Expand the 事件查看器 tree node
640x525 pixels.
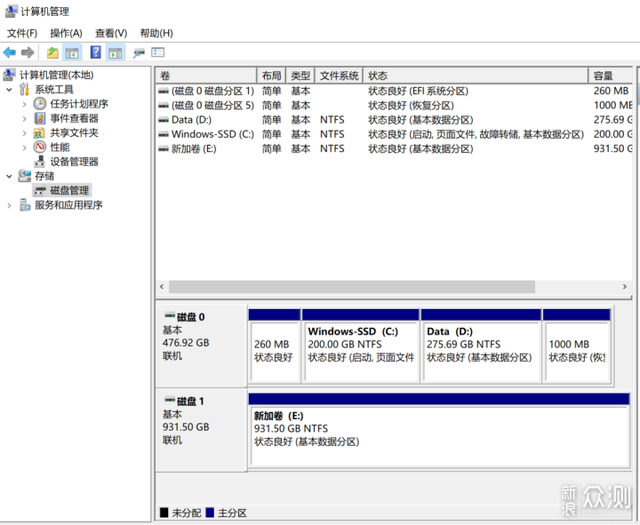tap(24, 119)
